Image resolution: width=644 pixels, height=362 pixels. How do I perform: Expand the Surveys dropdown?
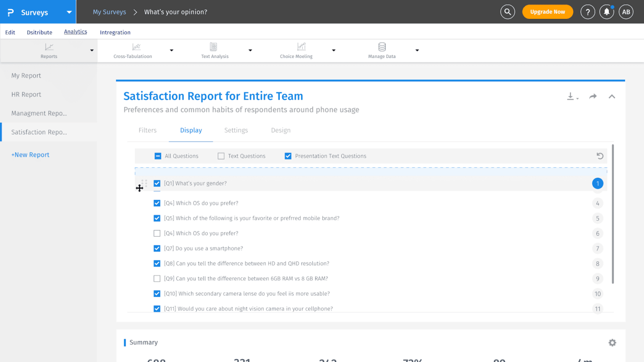[x=68, y=11]
